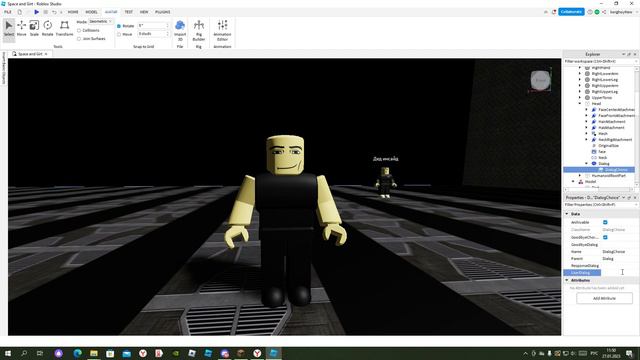640x360 pixels.
Task: Open notification center in system tray
Action: pyautogui.click(x=630, y=353)
